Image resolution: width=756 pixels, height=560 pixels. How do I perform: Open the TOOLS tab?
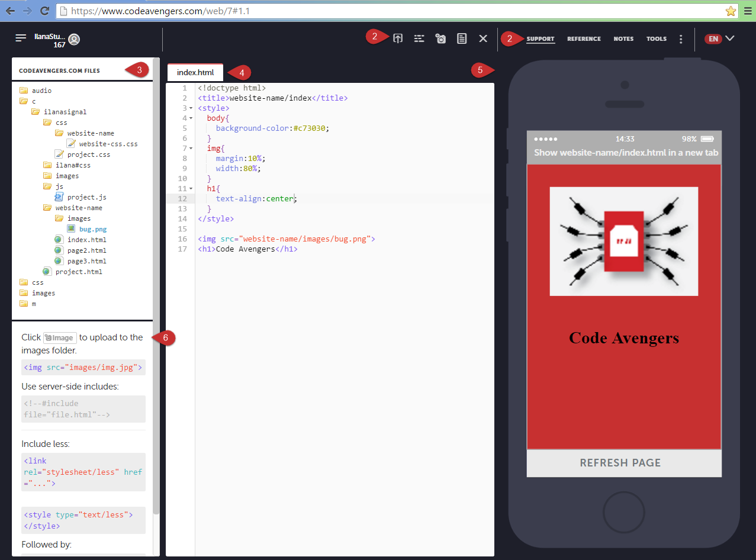pos(657,39)
